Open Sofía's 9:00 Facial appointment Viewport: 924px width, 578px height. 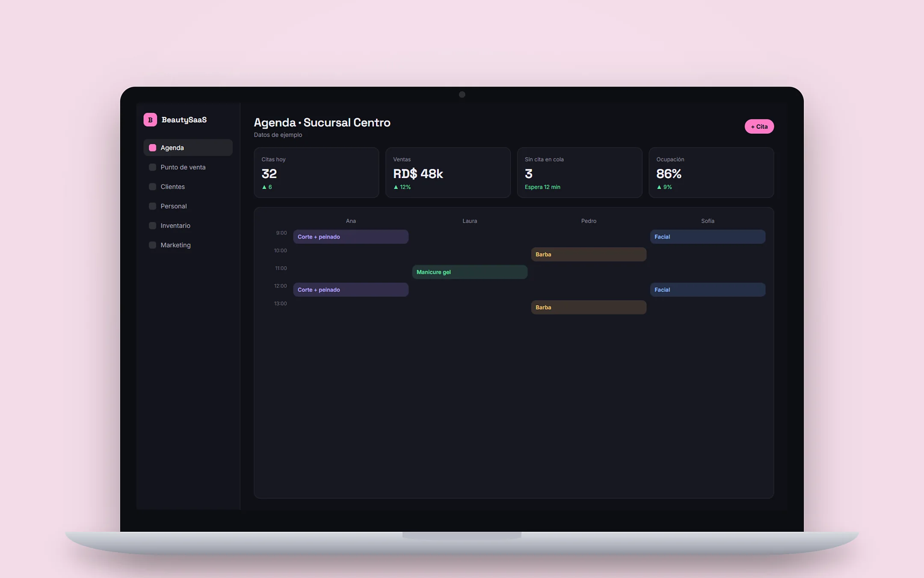(708, 237)
